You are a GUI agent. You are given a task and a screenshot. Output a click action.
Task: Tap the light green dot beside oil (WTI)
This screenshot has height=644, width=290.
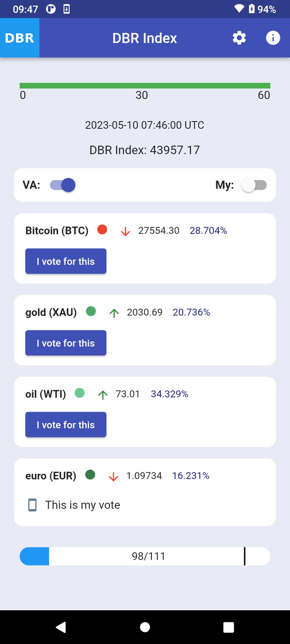[x=79, y=393]
